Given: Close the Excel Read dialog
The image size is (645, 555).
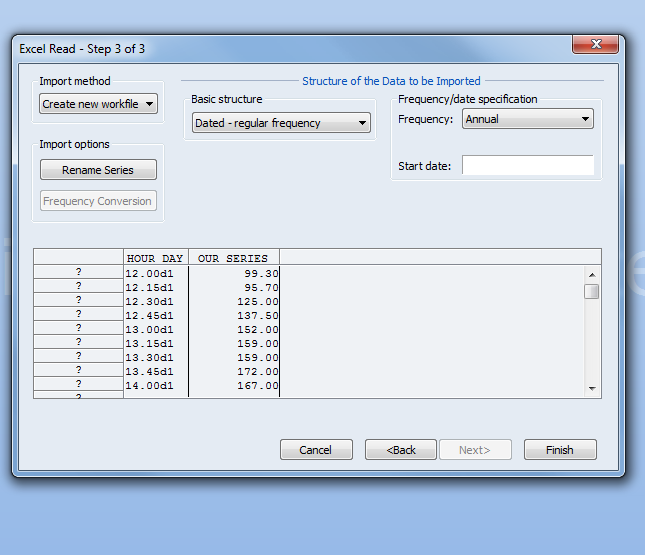Looking at the screenshot, I should 595,44.
